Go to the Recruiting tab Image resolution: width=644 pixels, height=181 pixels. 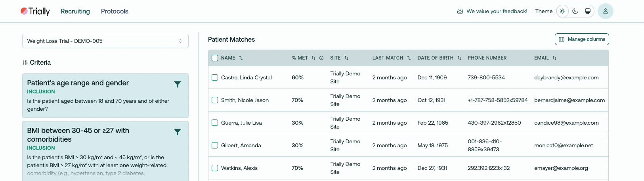click(x=75, y=11)
